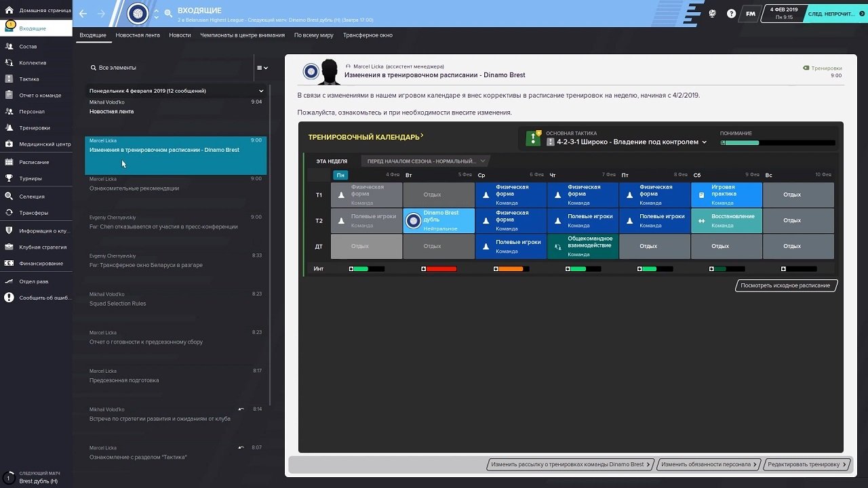
Task: Click the world globe icon in top bar
Action: click(x=713, y=14)
